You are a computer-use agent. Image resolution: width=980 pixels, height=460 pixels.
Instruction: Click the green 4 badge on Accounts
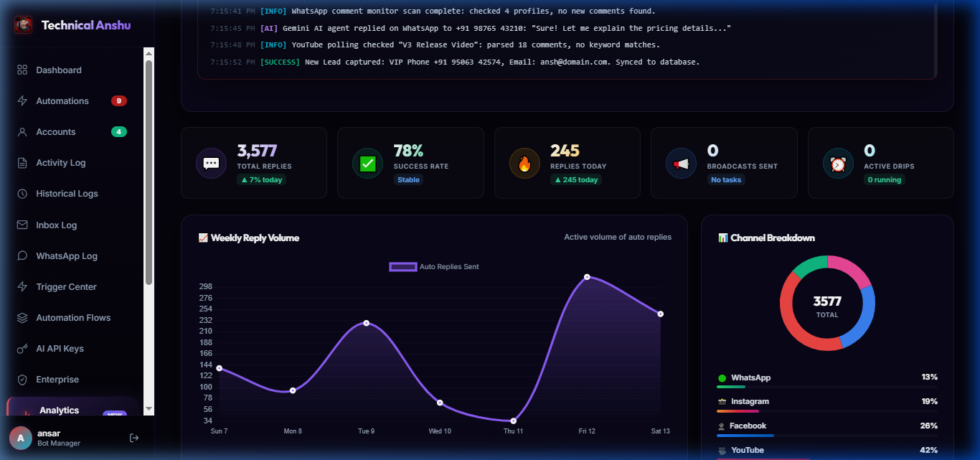click(119, 132)
